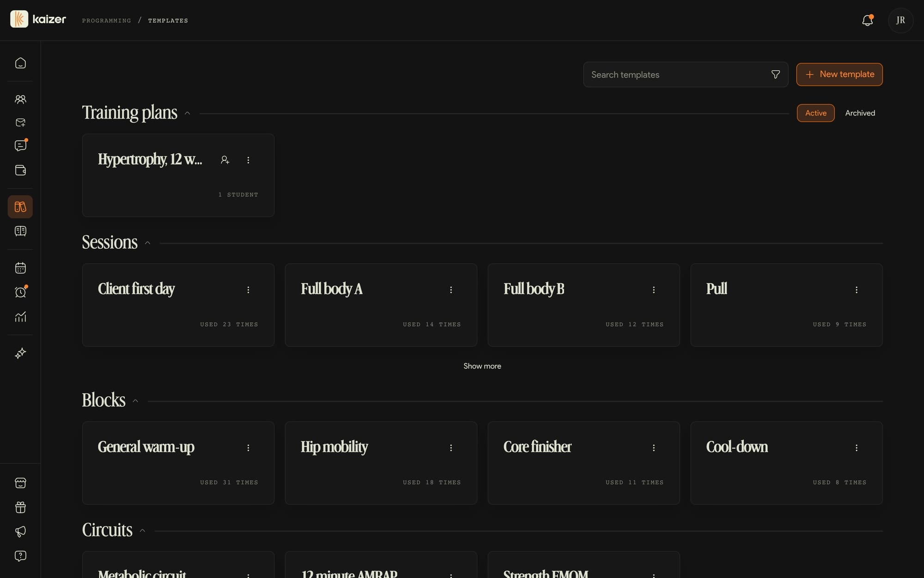The width and height of the screenshot is (924, 578).
Task: Collapse the Training plans section
Action: pos(188,113)
